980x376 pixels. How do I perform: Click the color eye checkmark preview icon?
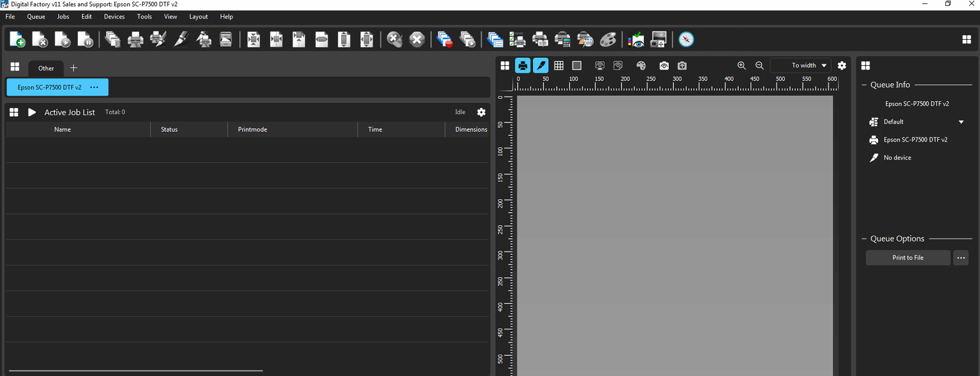636,39
